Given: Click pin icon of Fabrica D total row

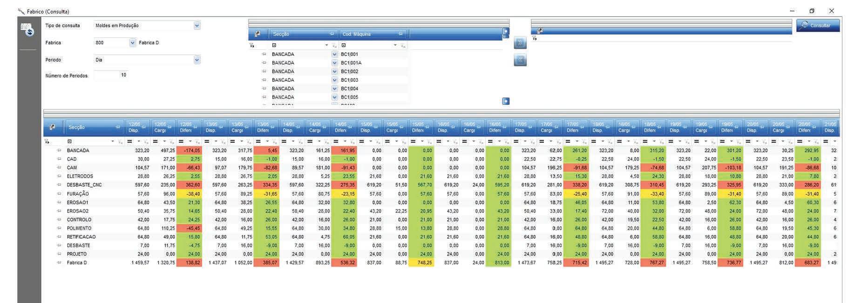Looking at the screenshot, I should tap(59, 262).
